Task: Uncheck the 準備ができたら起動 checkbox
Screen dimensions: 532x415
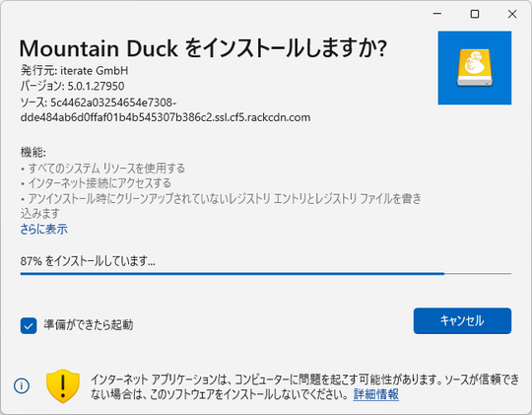Action: click(29, 325)
